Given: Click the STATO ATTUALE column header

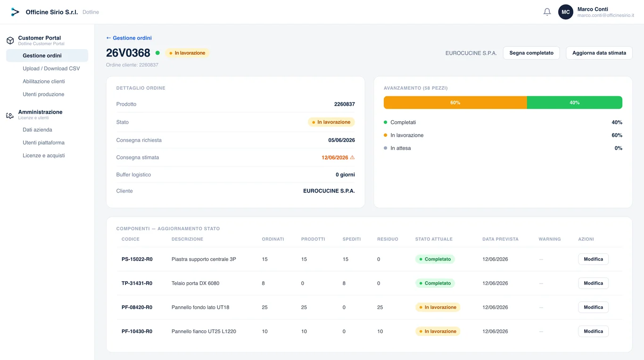Looking at the screenshot, I should (434, 239).
